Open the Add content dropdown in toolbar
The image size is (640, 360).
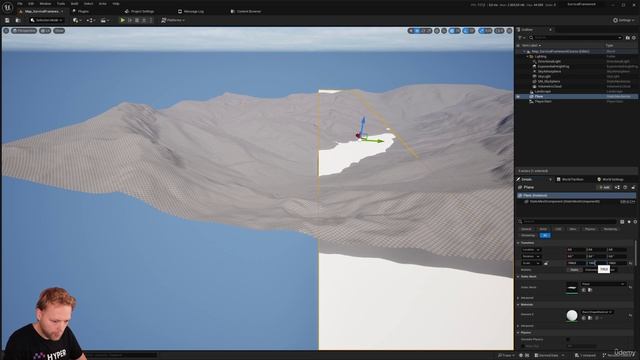[76, 20]
